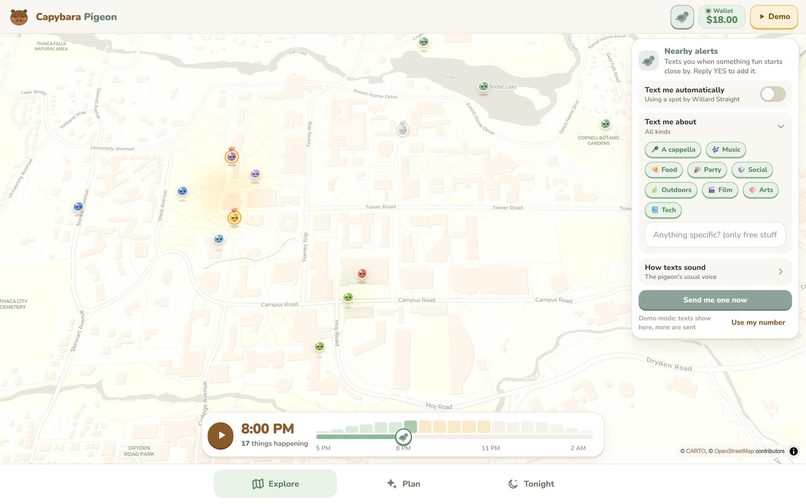The height and width of the screenshot is (504, 806).
Task: Toggle the Outdoors category chip
Action: tap(671, 190)
